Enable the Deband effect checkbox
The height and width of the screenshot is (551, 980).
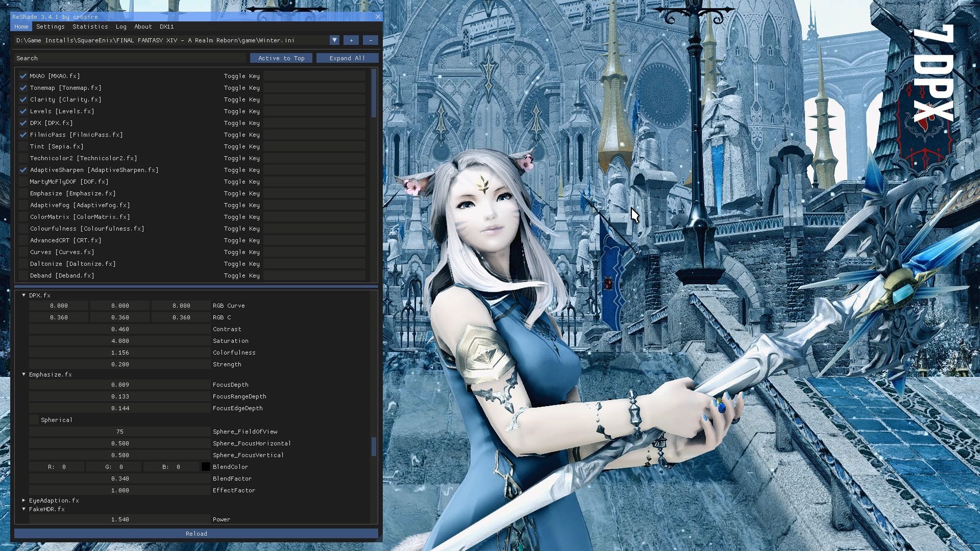[23, 275]
